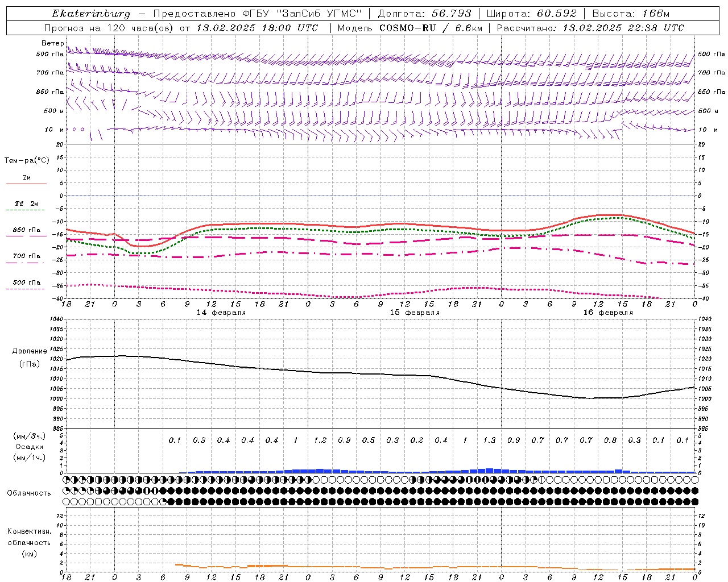Click the '16 февраля' date label
Viewport: 728px width, 582px height.
(x=608, y=313)
